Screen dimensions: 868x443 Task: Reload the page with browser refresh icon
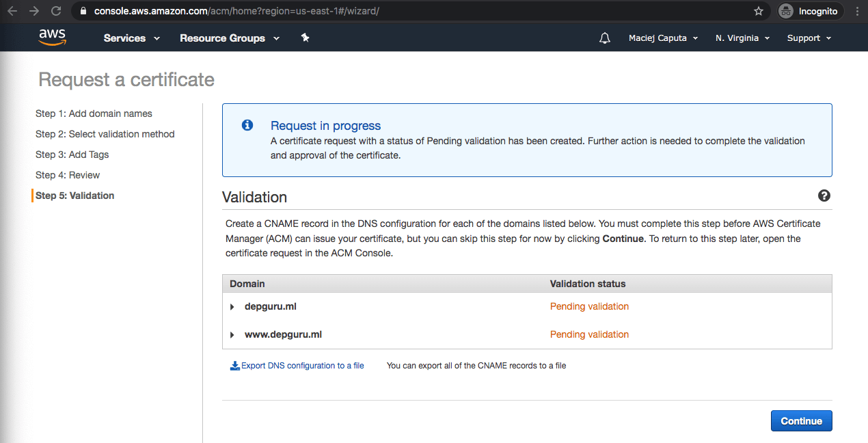tap(56, 12)
